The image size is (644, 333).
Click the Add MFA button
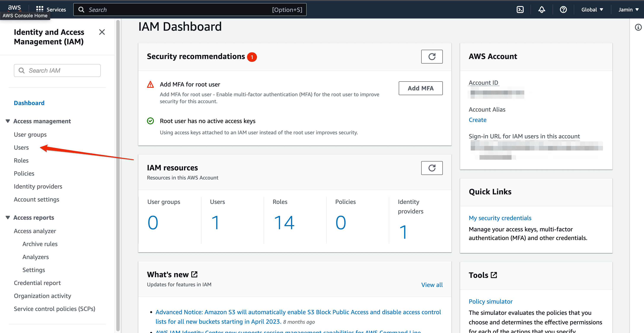coord(421,88)
